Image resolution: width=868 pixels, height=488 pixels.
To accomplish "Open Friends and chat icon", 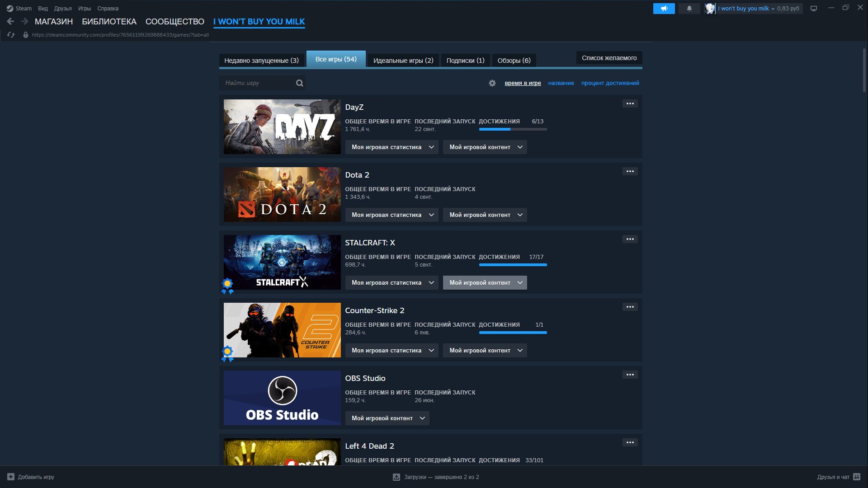I will pos(857,477).
